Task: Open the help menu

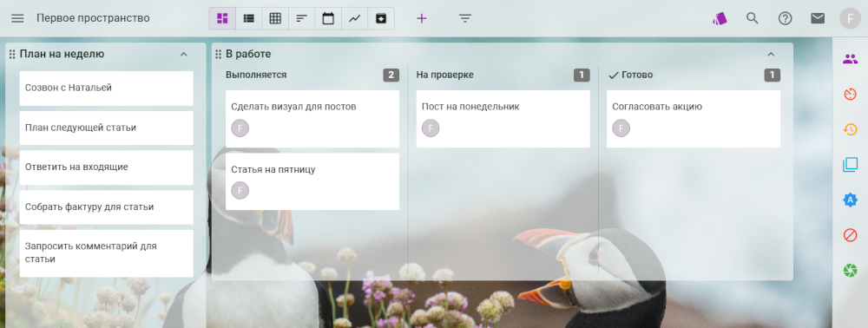Action: [785, 18]
